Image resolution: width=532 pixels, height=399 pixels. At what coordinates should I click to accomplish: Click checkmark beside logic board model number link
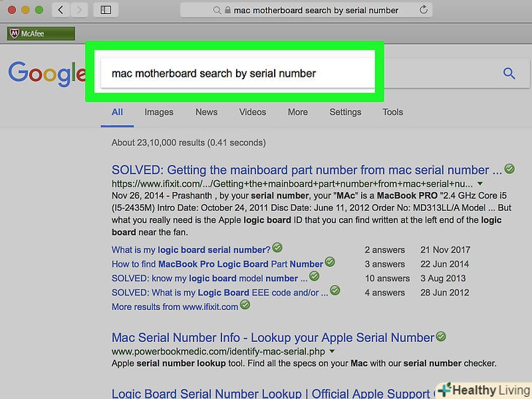click(314, 275)
